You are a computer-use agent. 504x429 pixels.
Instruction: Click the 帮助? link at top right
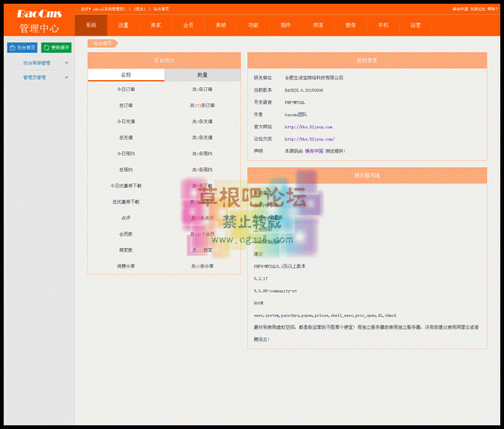[x=492, y=9]
